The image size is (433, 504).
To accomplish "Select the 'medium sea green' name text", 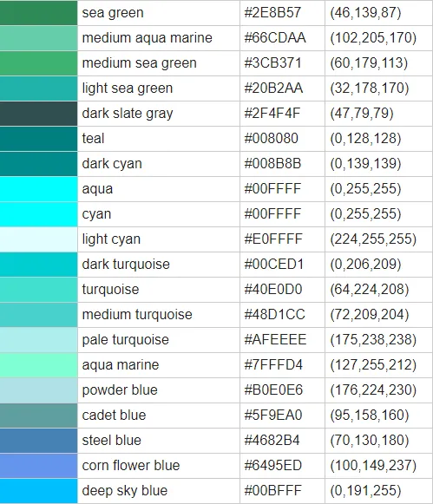I will click(x=139, y=63).
